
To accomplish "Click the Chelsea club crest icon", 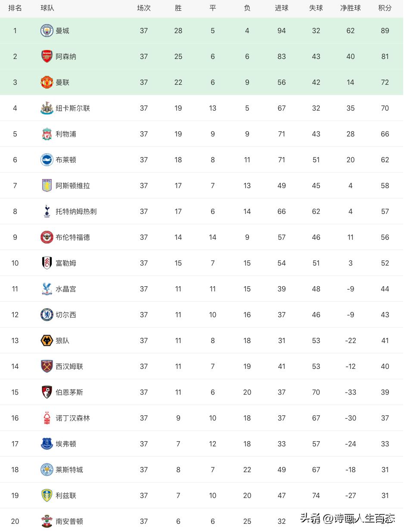I will click(47, 315).
